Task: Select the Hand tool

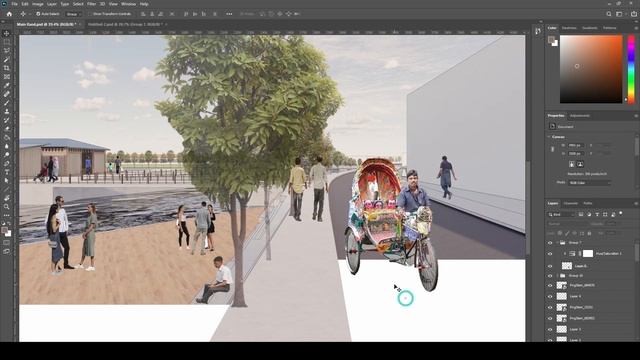Action: coord(6,198)
